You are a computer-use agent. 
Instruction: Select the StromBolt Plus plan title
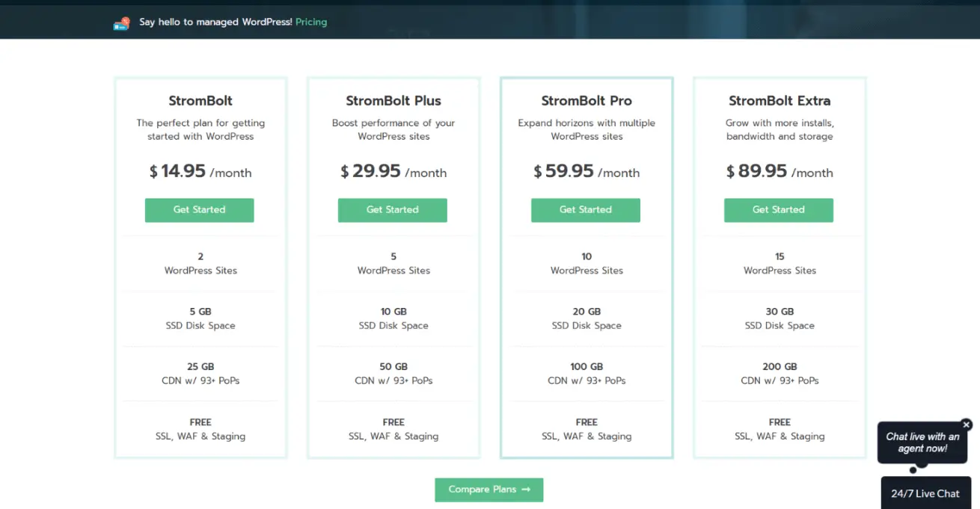click(393, 100)
